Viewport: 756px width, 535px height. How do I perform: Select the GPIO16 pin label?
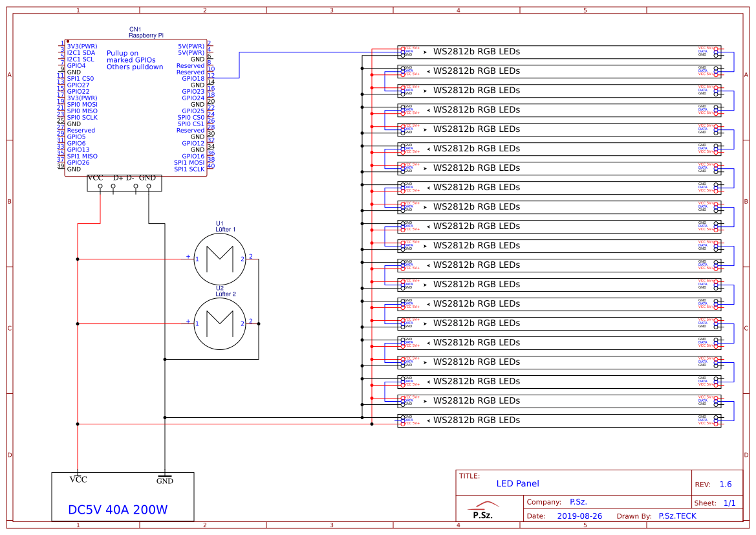click(193, 157)
